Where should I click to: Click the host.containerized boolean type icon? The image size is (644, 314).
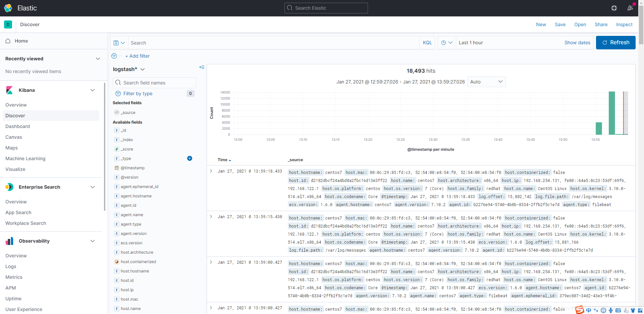click(117, 262)
